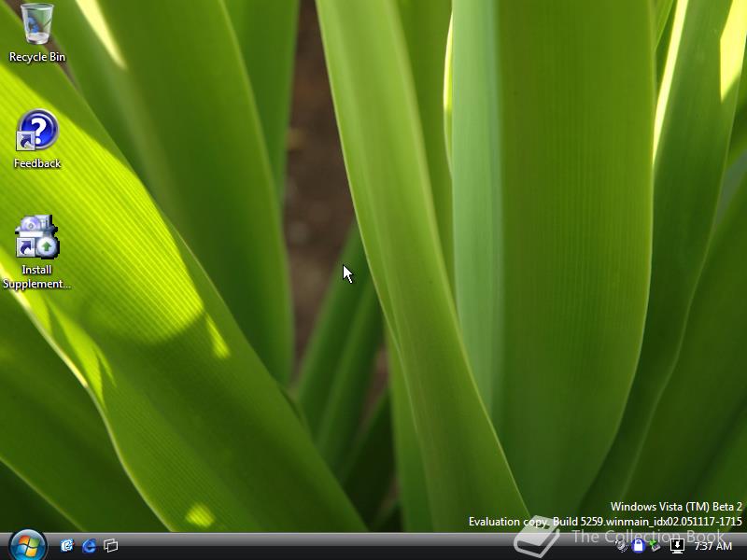Image resolution: width=747 pixels, height=560 pixels.
Task: Select the Recycle Bin desktop icon
Action: click(x=37, y=24)
